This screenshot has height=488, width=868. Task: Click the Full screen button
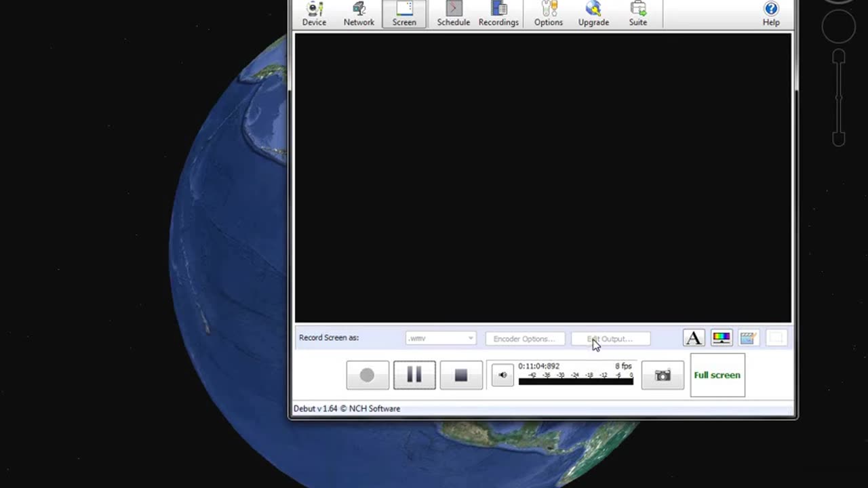click(x=717, y=375)
